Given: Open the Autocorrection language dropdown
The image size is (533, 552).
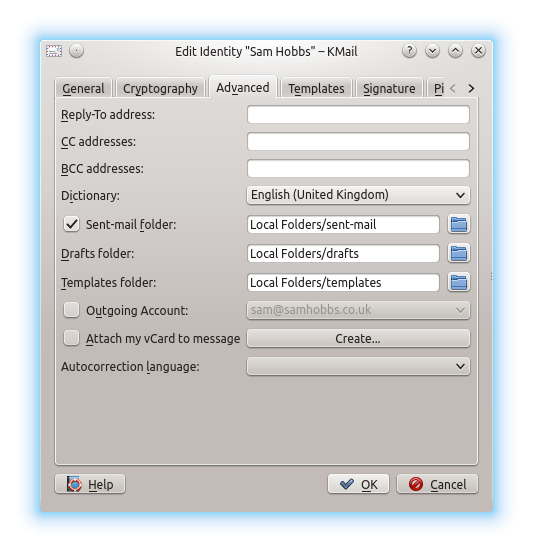Looking at the screenshot, I should tap(358, 366).
